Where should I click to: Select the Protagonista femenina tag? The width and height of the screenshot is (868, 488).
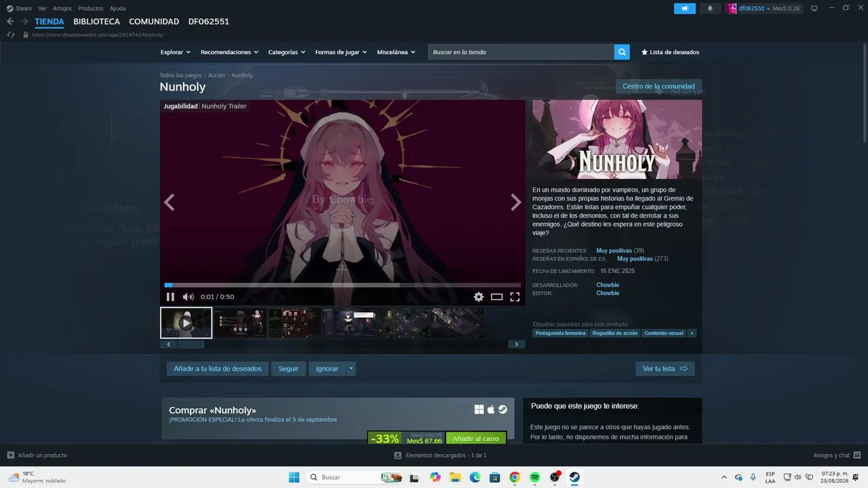tap(560, 333)
